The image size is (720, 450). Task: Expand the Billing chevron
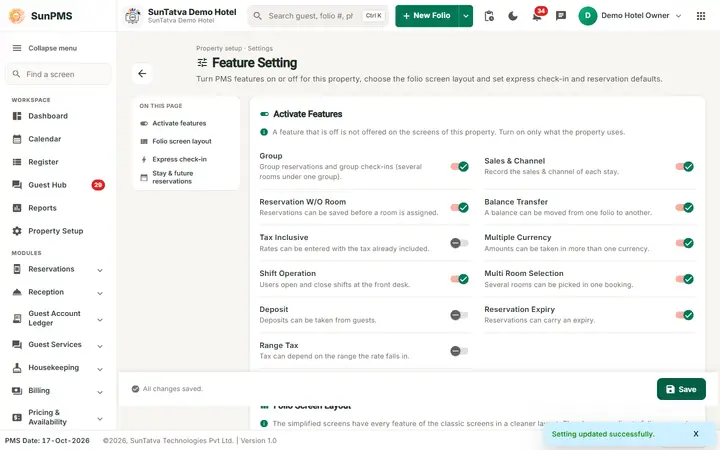(100, 392)
